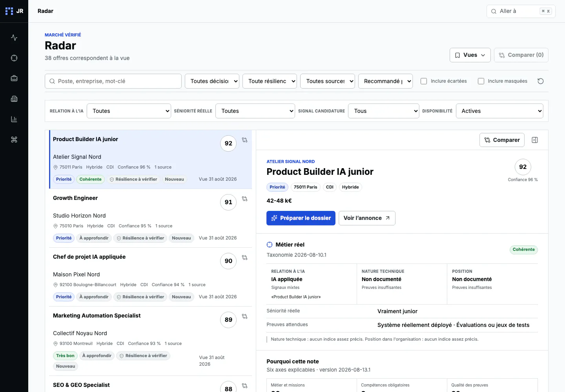Click the compare icon on Chef de projet IA appliquée card
Screen dimensions: 565x392
click(244, 258)
